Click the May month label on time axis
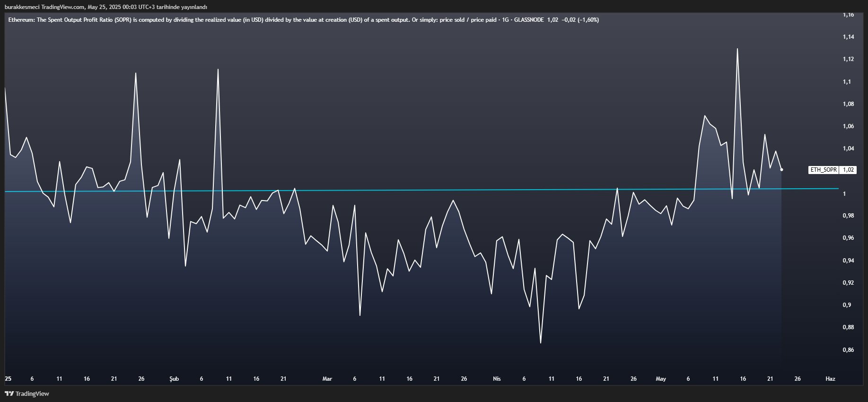Image resolution: width=868 pixels, height=402 pixels. (661, 379)
